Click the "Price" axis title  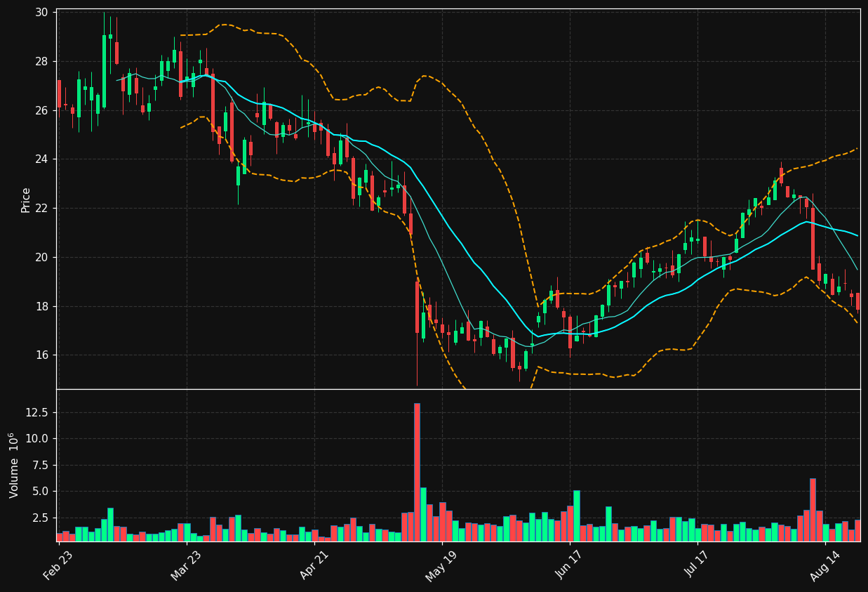26,199
